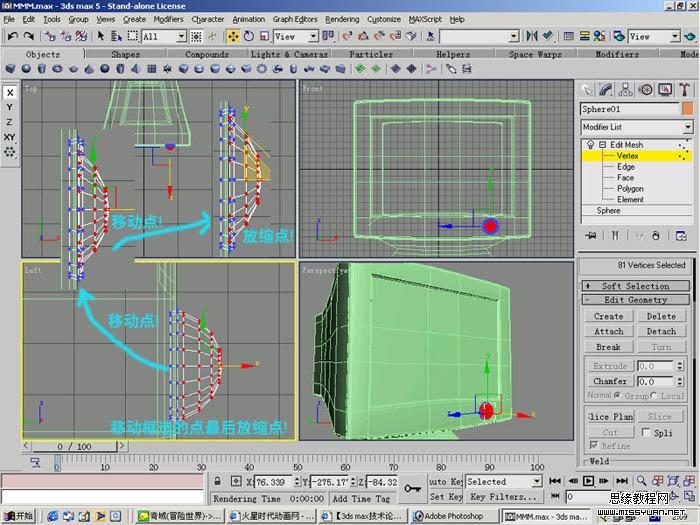
Task: Click the Chamfer button
Action: coord(610,381)
